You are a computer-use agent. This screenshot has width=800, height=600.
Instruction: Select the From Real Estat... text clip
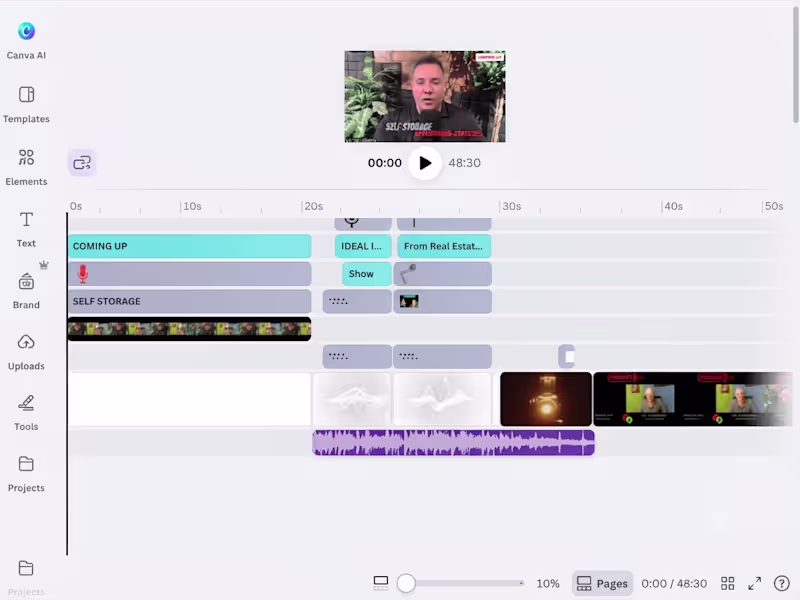pyautogui.click(x=444, y=246)
